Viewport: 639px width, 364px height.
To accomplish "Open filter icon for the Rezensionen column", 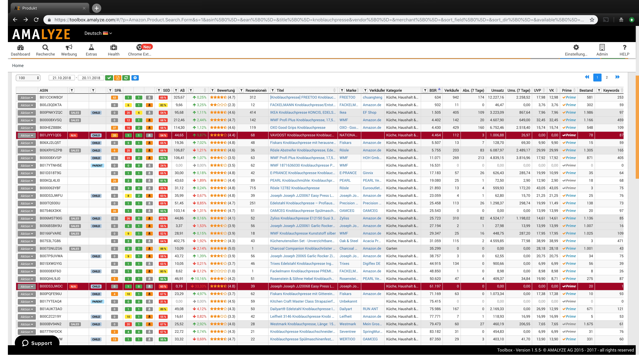I will click(x=241, y=90).
